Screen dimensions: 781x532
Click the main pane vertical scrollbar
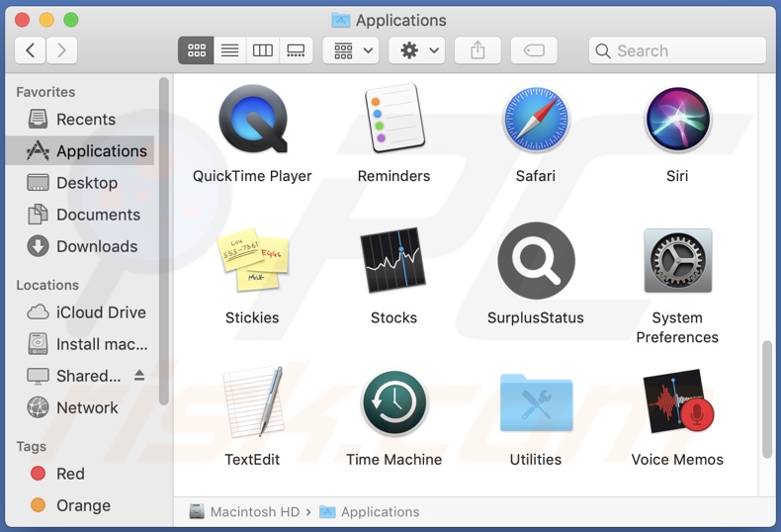point(767,399)
